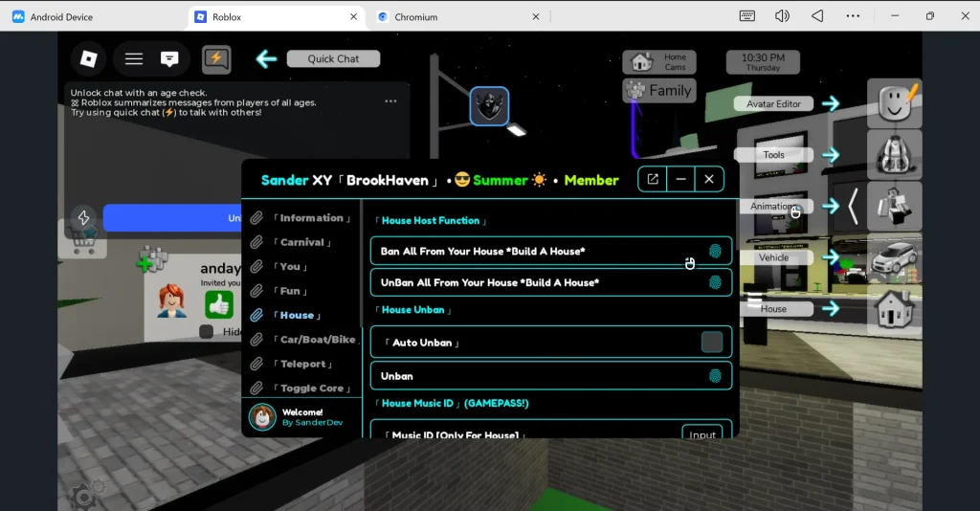Pop out the Sander XY window
This screenshot has height=511, width=980.
point(653,179)
